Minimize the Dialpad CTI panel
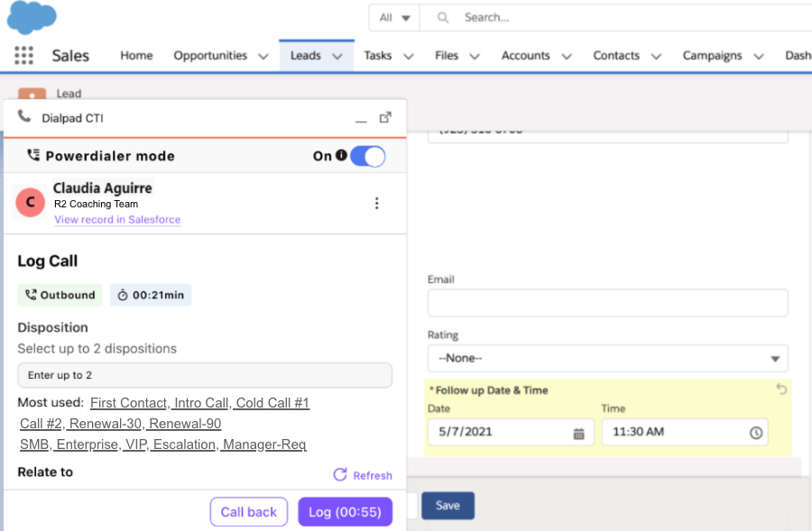This screenshot has height=531, width=812. pyautogui.click(x=361, y=121)
